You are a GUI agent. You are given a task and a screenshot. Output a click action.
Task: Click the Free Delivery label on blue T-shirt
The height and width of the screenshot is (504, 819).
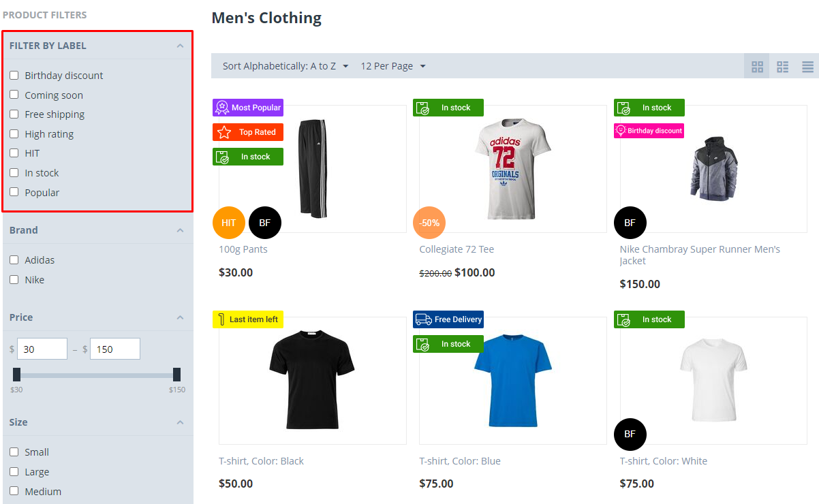click(x=448, y=319)
